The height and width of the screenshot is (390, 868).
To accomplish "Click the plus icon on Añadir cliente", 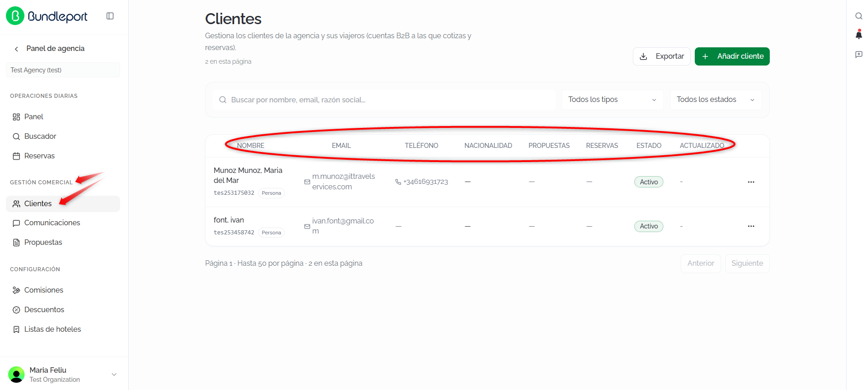I will (x=705, y=56).
